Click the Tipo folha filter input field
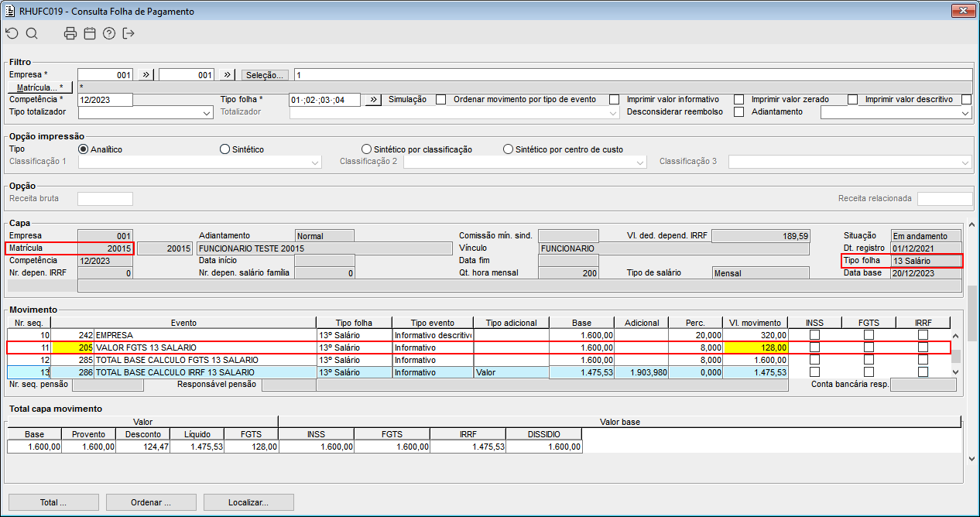This screenshot has width=980, height=517. tap(325, 100)
